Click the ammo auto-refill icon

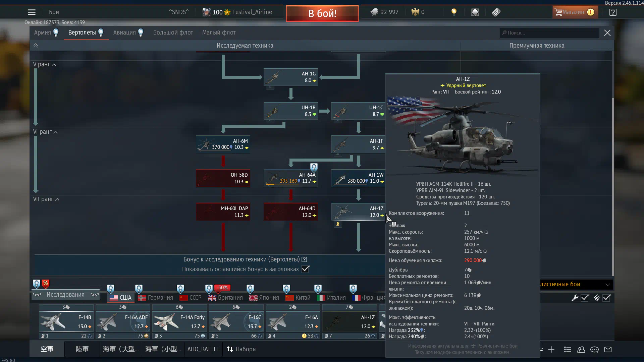[x=597, y=298]
